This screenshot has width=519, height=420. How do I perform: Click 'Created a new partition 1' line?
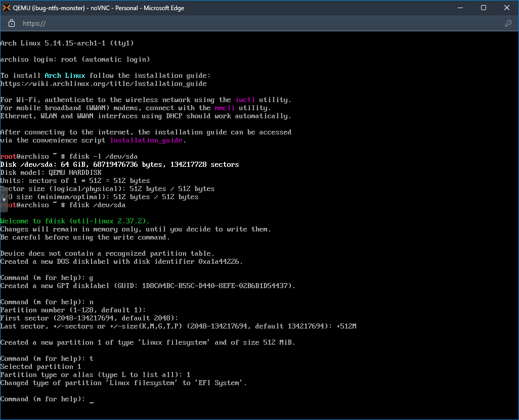click(148, 342)
